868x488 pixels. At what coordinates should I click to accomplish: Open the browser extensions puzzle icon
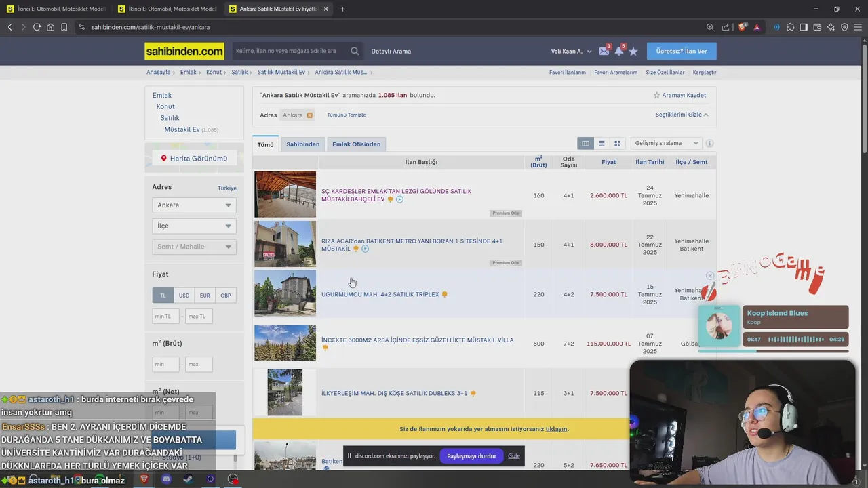(x=790, y=27)
